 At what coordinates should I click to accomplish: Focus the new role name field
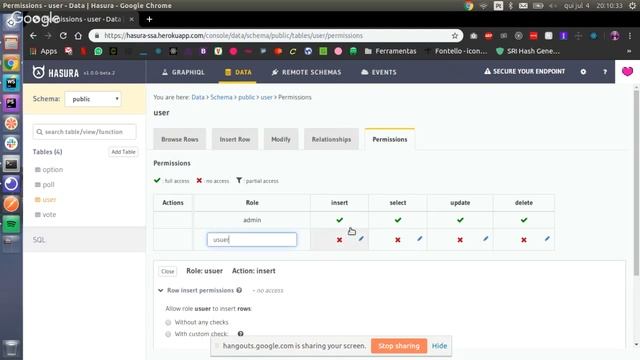[x=252, y=240]
